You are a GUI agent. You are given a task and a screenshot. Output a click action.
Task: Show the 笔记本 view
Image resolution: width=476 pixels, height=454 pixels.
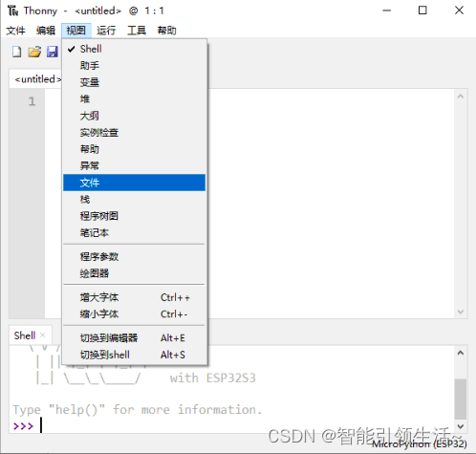tap(134, 233)
